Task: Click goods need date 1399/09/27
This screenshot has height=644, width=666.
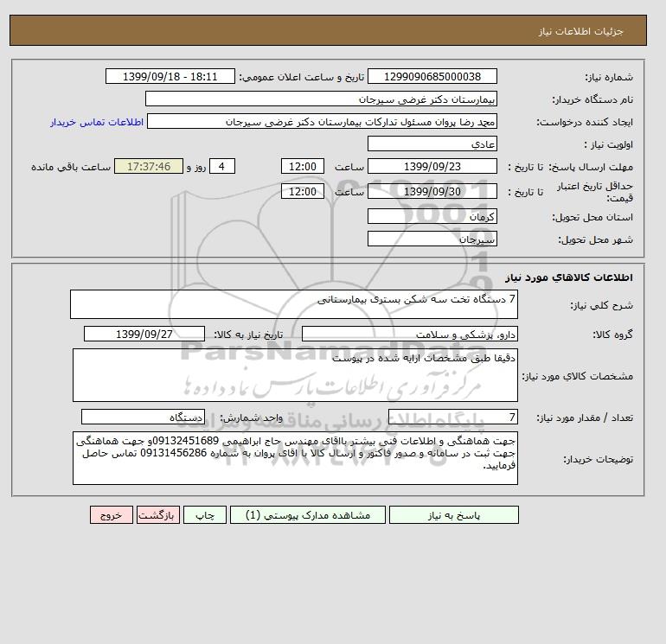Action: 144,334
